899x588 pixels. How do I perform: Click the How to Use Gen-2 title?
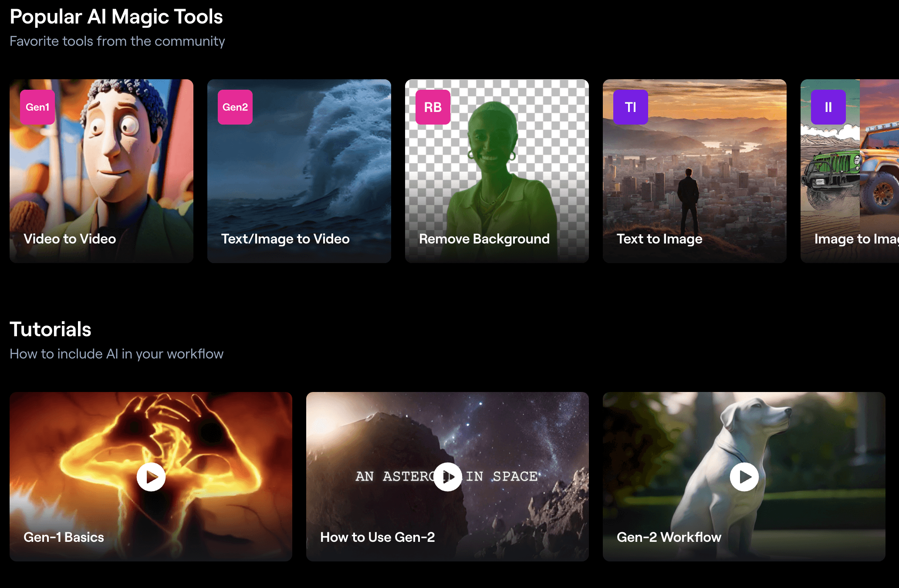click(x=378, y=537)
